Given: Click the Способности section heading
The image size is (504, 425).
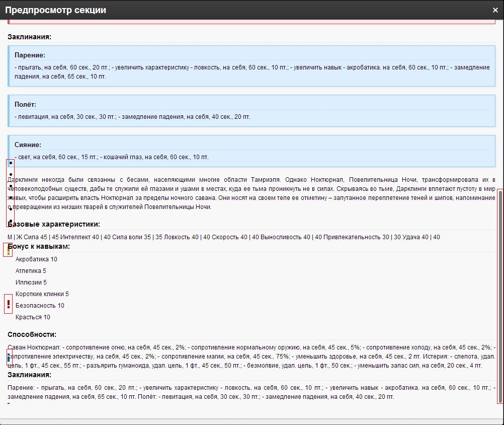Looking at the screenshot, I should click(32, 334).
